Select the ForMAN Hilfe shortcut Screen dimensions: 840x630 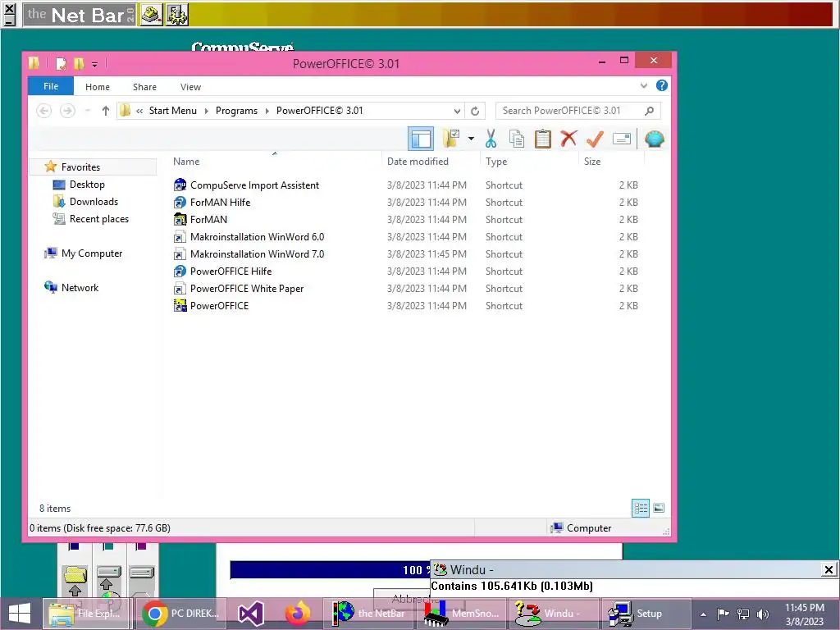tap(220, 203)
